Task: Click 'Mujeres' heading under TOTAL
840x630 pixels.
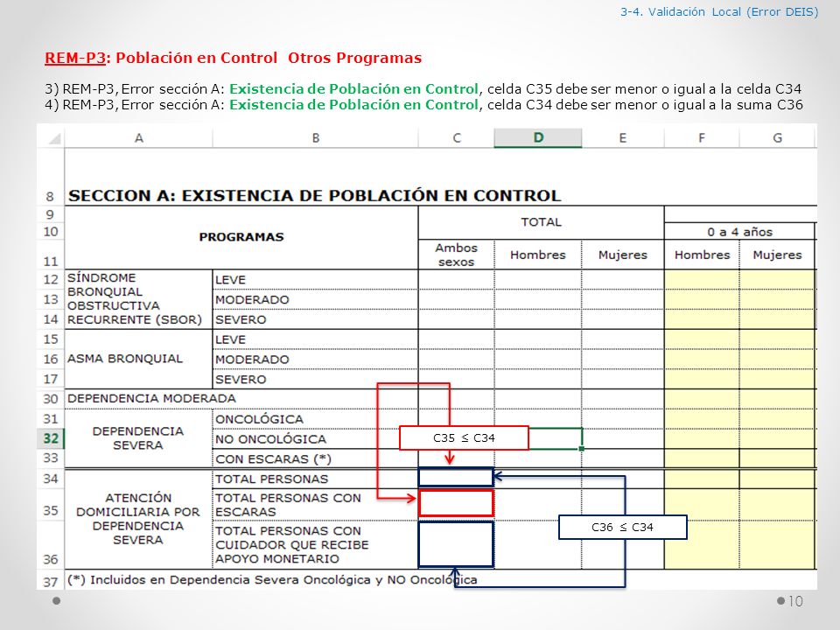Action: point(622,255)
